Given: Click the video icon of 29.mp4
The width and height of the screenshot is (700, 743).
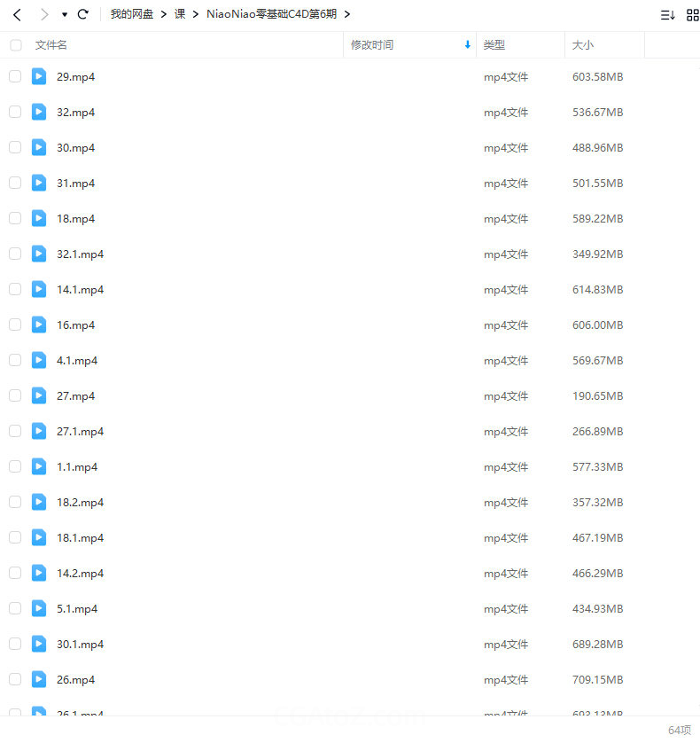Looking at the screenshot, I should coord(39,76).
